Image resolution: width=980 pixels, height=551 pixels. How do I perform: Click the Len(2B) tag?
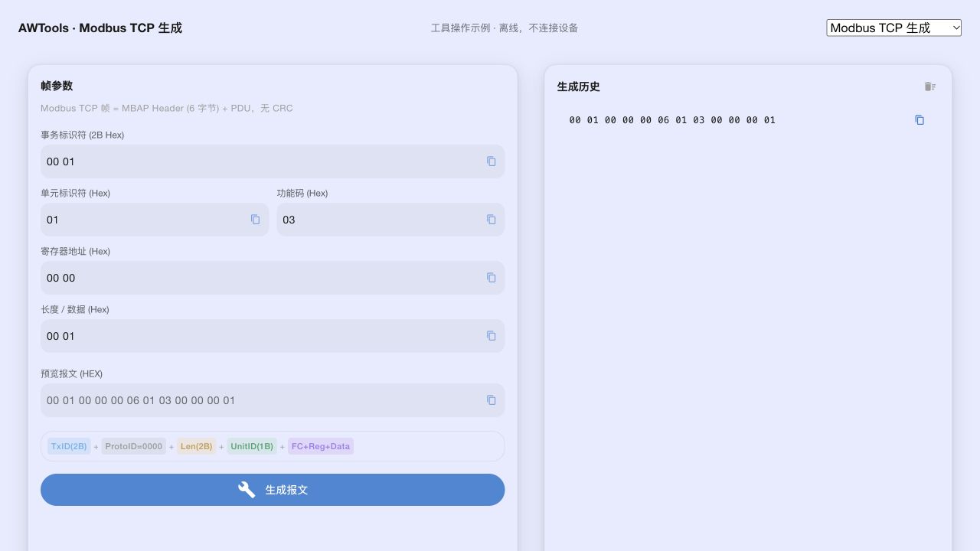[x=197, y=446]
